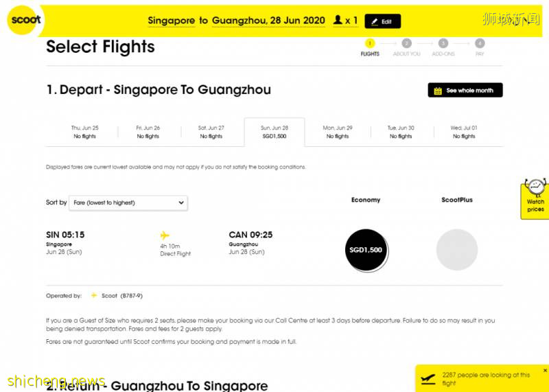Select the Mon, Jun 29 date tab
Screen dimensions: 549x392
coord(338,132)
